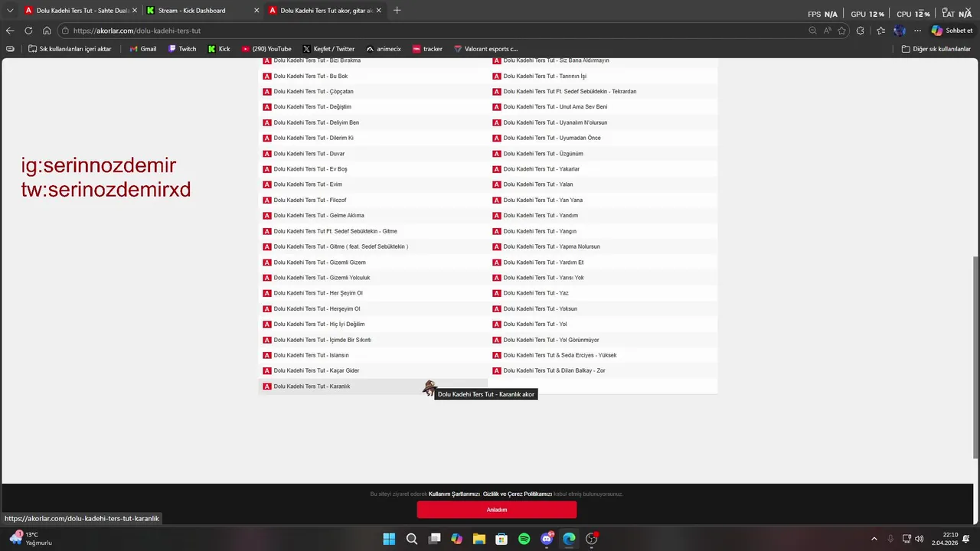Click the zoom out magnifier in address bar
Viewport: 980px width, 551px height.
tap(812, 31)
